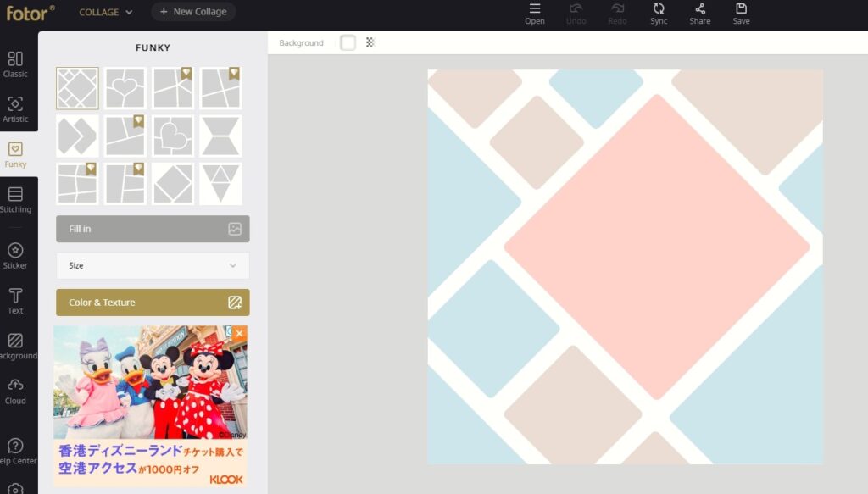Select the inverted triangle template
This screenshot has height=494, width=868.
click(220, 184)
